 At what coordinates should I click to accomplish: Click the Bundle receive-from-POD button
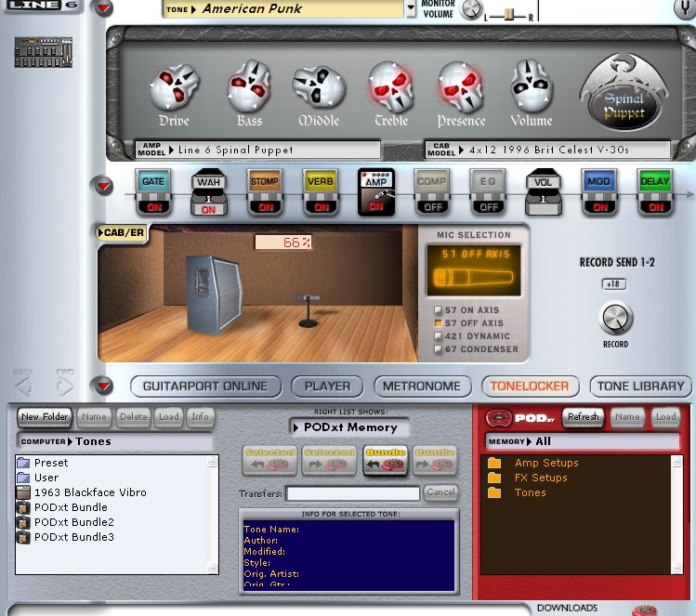point(386,461)
